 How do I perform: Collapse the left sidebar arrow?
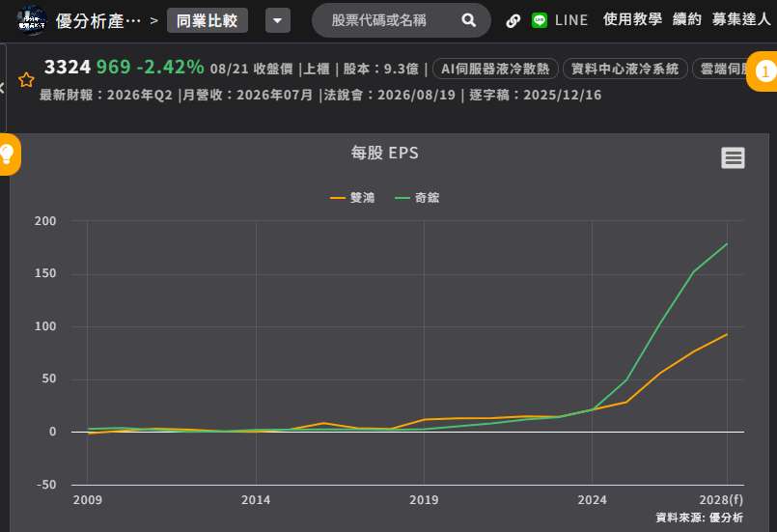pos(3,88)
